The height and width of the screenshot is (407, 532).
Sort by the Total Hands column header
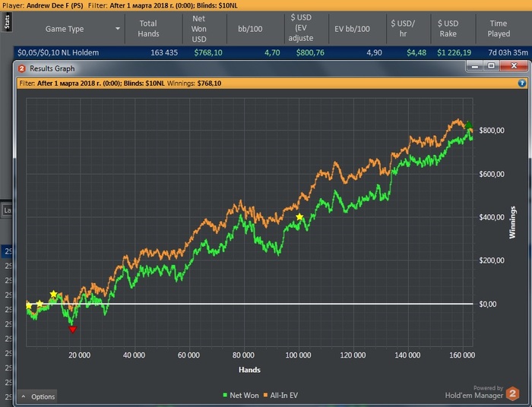coord(148,28)
